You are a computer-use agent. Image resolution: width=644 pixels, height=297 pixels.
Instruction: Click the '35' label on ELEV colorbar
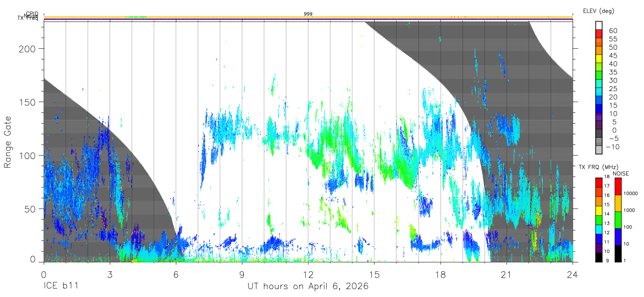point(613,72)
